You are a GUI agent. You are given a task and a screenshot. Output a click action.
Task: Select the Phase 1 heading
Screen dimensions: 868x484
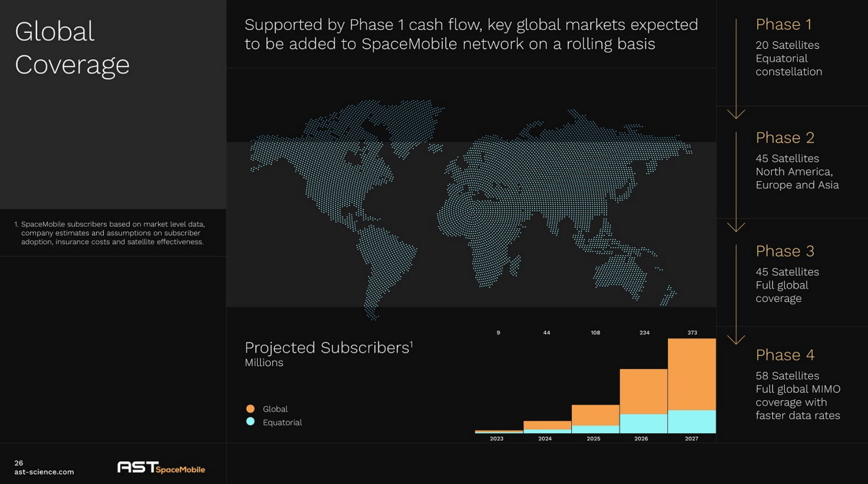point(784,24)
